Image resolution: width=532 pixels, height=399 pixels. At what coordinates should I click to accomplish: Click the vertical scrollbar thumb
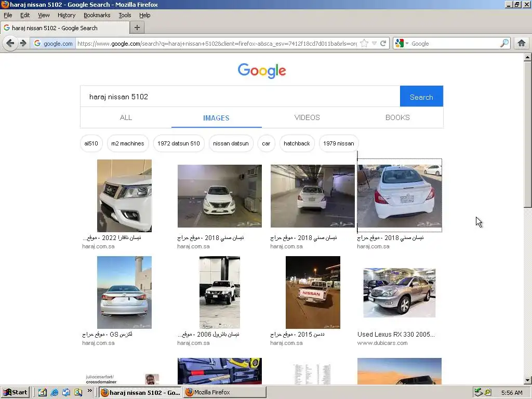[527, 135]
